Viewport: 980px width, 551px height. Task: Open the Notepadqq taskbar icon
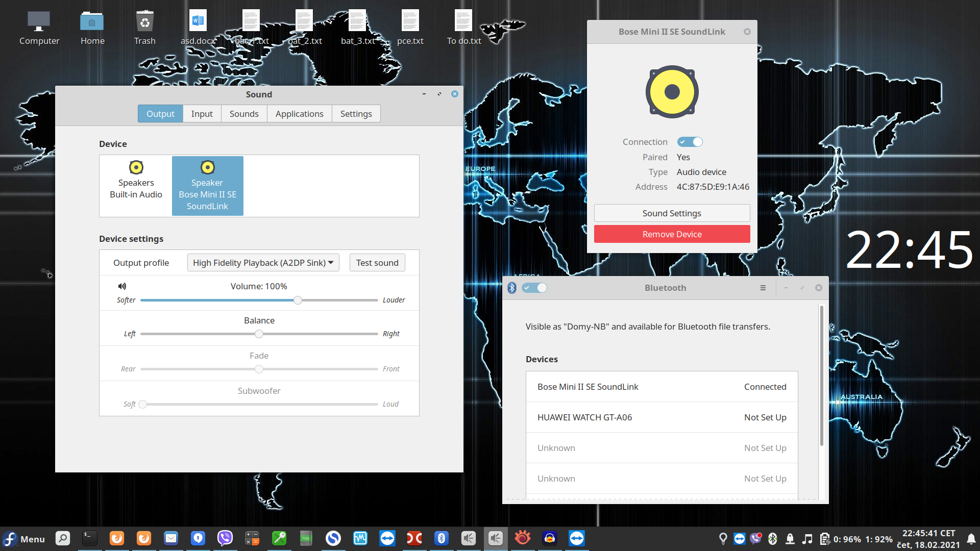pyautogui.click(x=306, y=538)
